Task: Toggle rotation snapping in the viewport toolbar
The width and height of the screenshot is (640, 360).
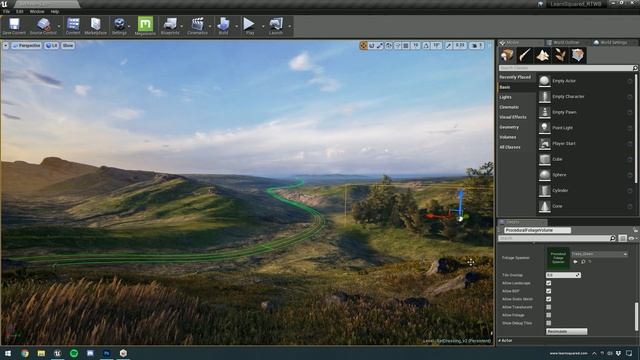Action: (426, 45)
